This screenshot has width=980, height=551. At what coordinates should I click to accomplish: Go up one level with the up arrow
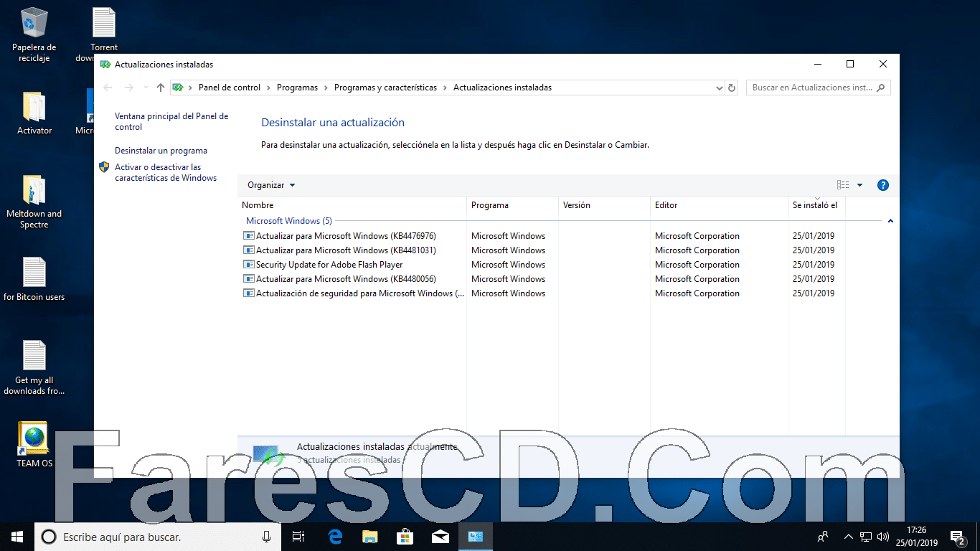click(161, 88)
